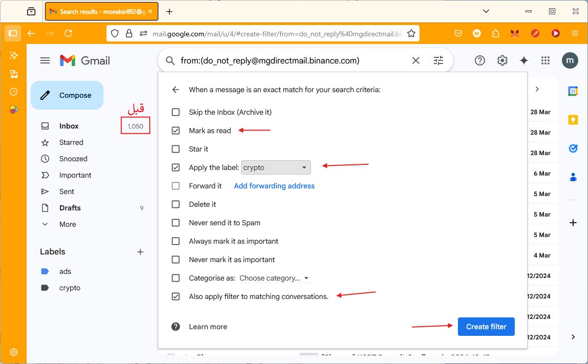This screenshot has height=364, width=588.
Task: Uncheck Mark as read
Action: (x=176, y=131)
